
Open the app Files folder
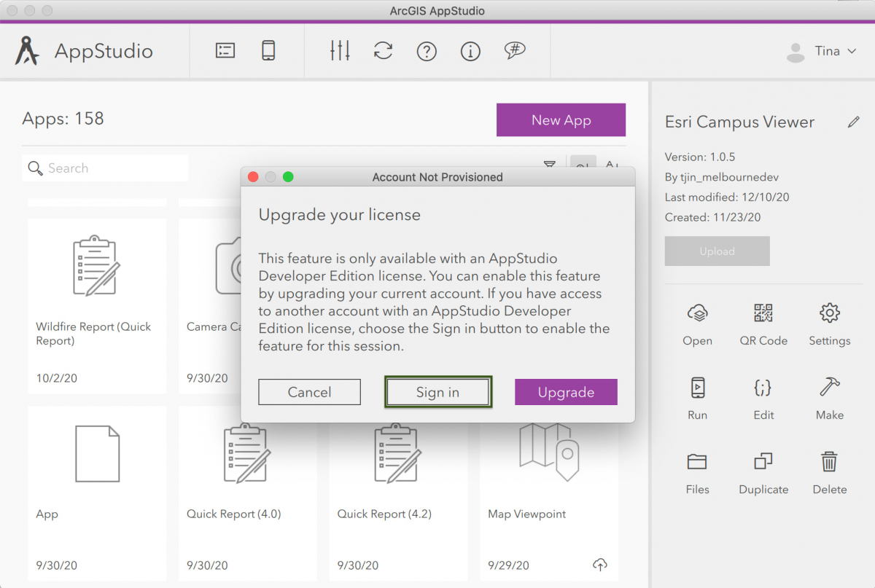pyautogui.click(x=697, y=462)
